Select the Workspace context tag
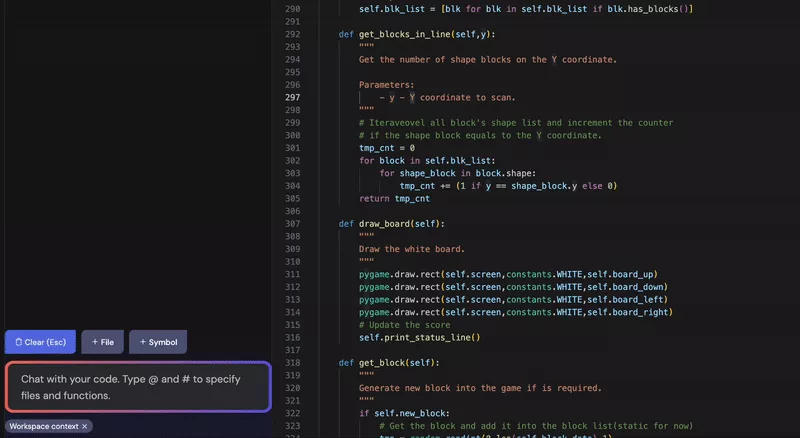The width and height of the screenshot is (800, 438). pos(48,426)
